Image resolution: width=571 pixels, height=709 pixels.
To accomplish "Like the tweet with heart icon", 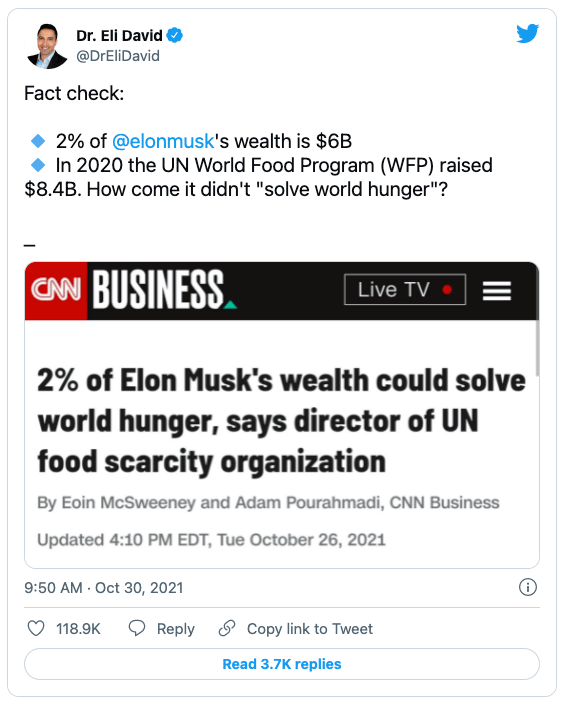I will click(36, 628).
